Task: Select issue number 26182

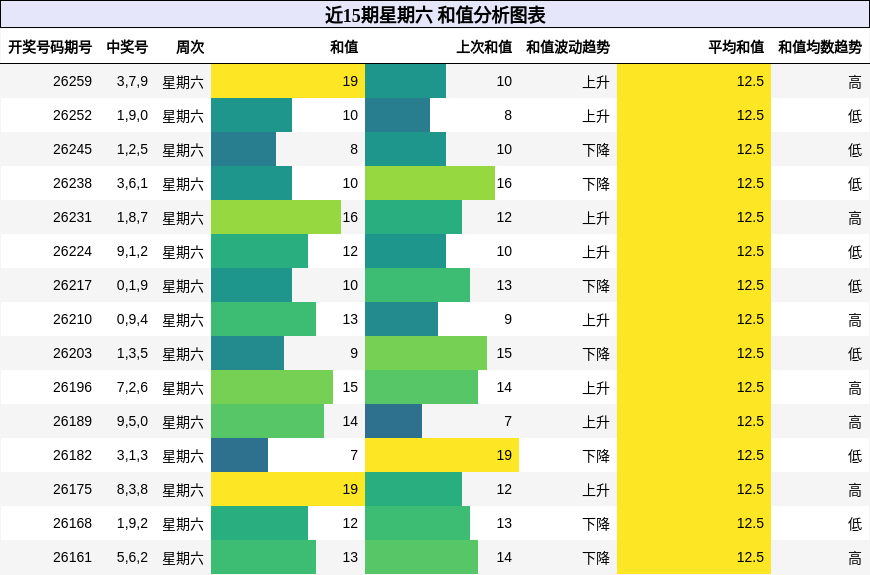Action: pos(73,455)
